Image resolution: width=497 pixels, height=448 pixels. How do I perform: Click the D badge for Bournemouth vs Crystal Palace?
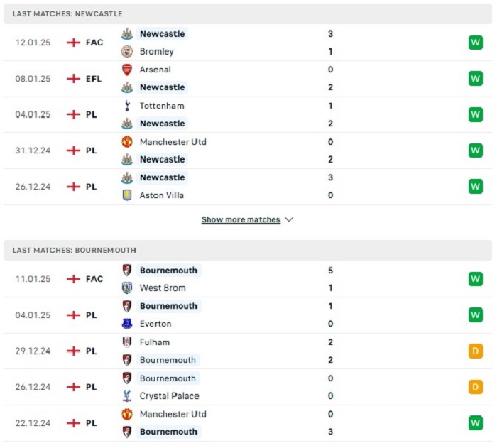(476, 387)
